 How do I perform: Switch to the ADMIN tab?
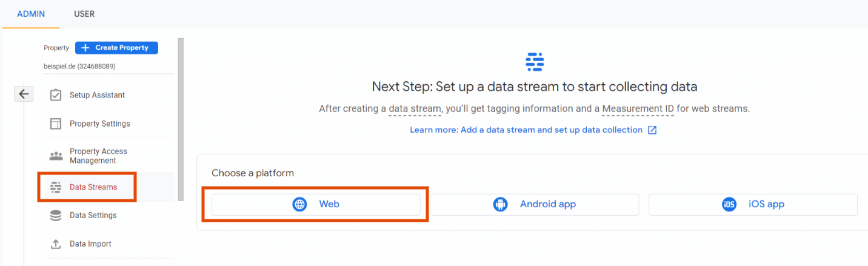coord(31,14)
